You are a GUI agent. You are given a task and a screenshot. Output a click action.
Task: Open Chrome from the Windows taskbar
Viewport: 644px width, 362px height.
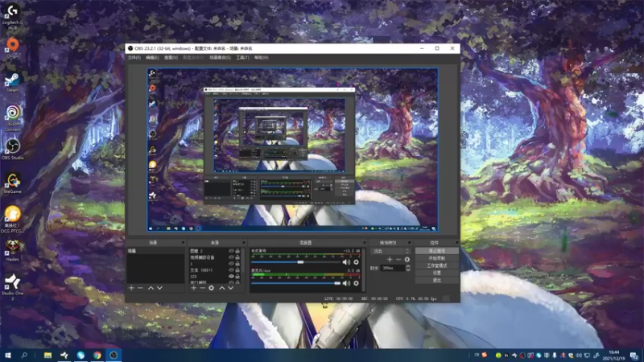click(97, 355)
